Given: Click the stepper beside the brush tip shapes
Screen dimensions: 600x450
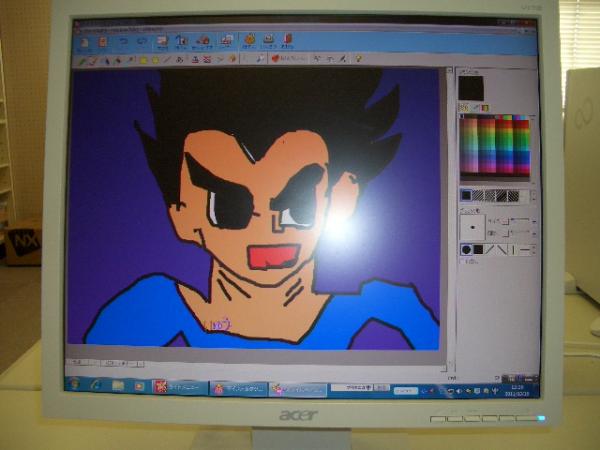Looking at the screenshot, I should pyautogui.click(x=533, y=250).
